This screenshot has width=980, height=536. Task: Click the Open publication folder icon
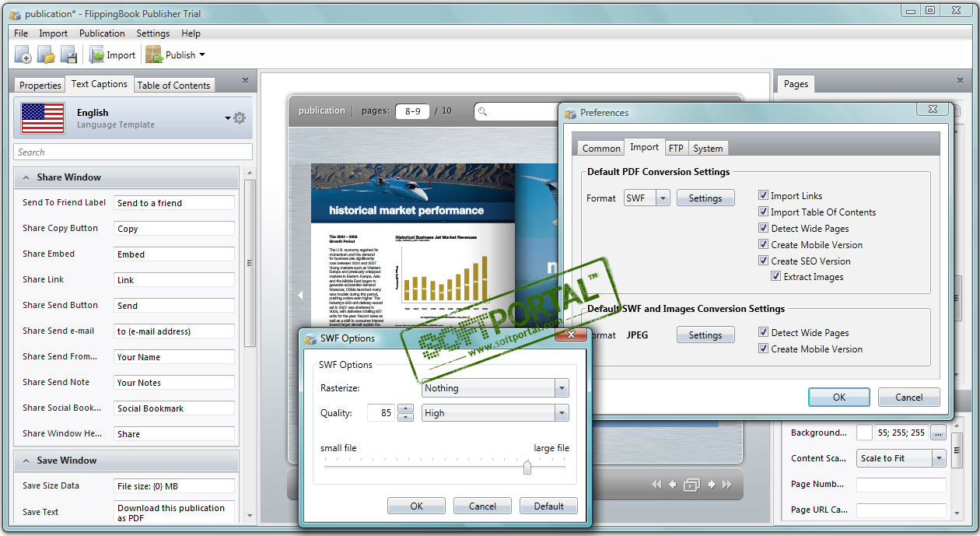point(46,54)
